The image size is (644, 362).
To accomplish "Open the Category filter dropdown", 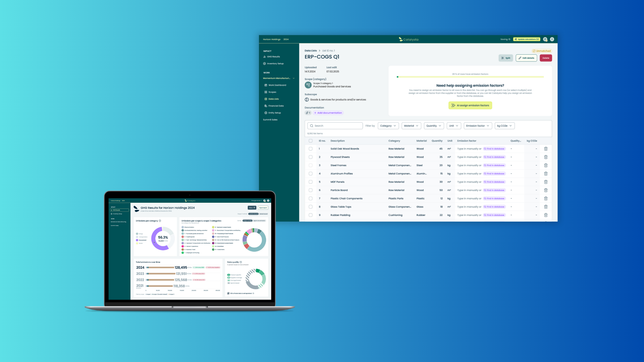I will tap(388, 126).
